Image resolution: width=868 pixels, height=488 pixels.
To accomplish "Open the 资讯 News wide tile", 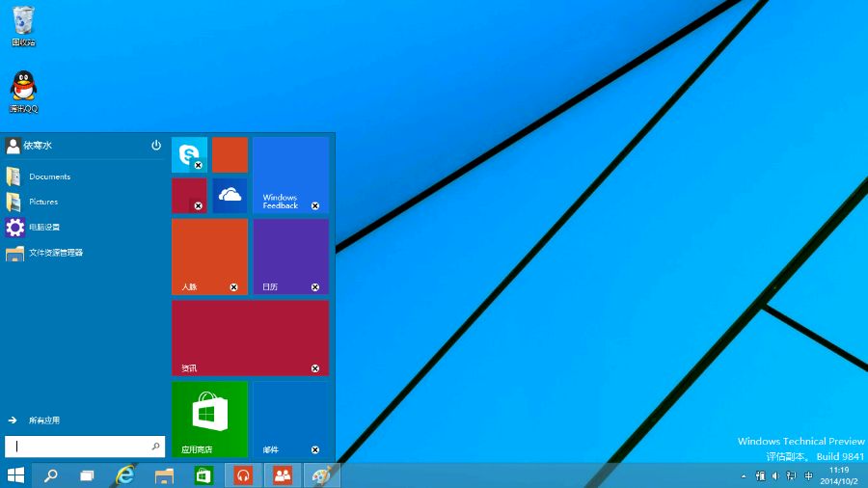I will 250,339.
